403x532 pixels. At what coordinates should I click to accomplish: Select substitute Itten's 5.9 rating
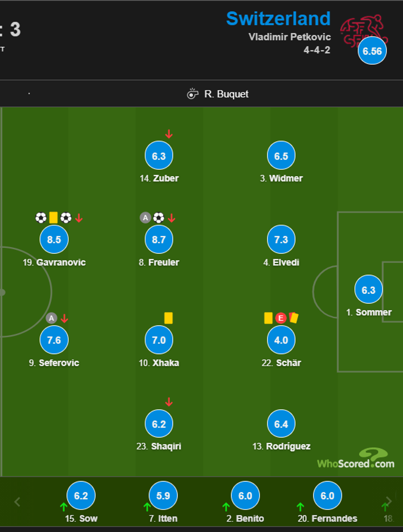pos(163,496)
